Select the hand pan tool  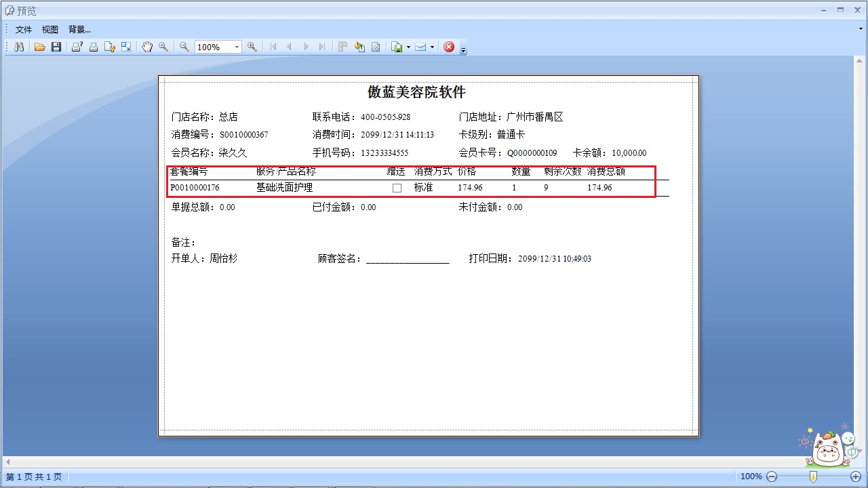[147, 47]
